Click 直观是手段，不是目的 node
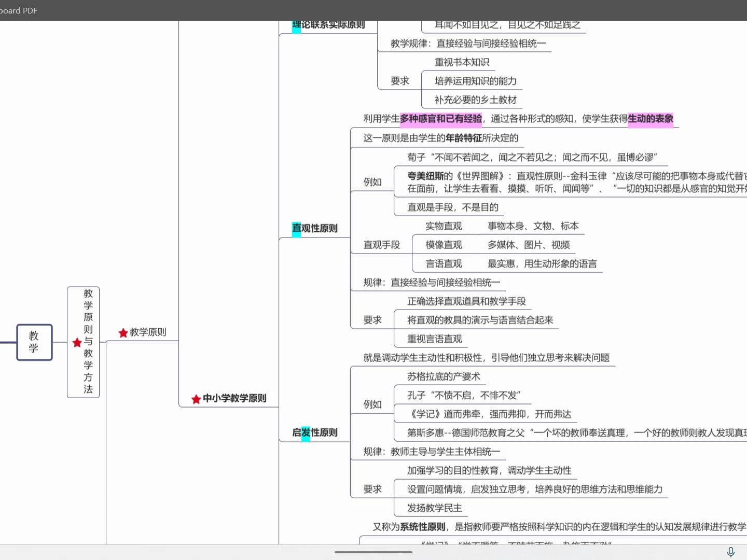This screenshot has width=747, height=560. pos(453,207)
